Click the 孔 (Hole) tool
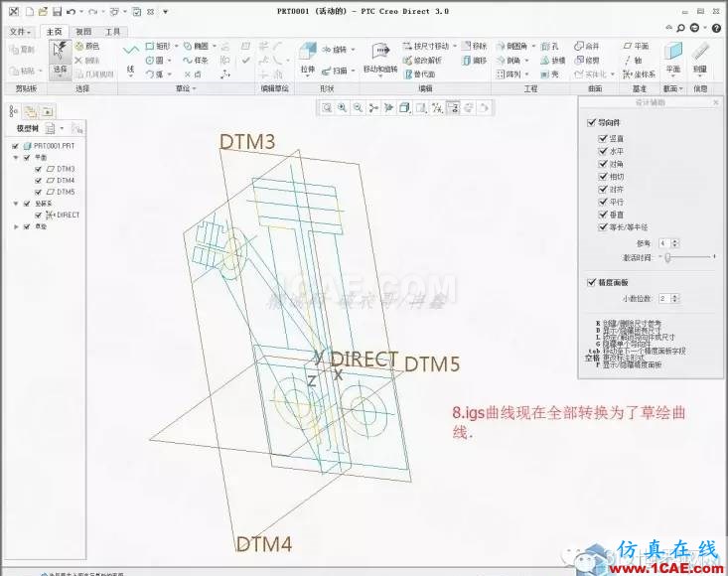Image resolution: width=728 pixels, height=576 pixels. tap(549, 46)
